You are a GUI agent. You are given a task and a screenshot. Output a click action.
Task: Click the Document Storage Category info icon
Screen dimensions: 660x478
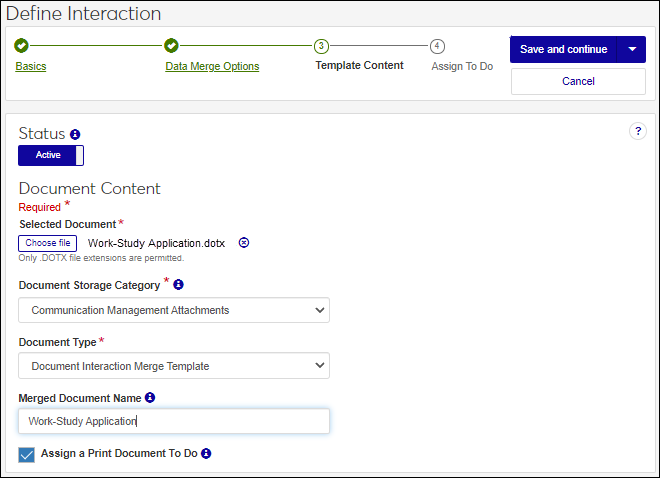[178, 285]
